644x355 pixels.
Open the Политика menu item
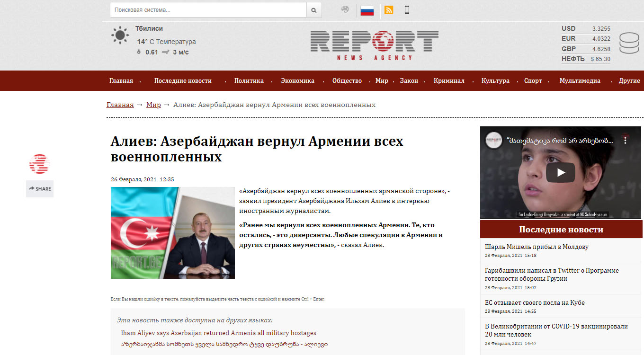pos(249,81)
